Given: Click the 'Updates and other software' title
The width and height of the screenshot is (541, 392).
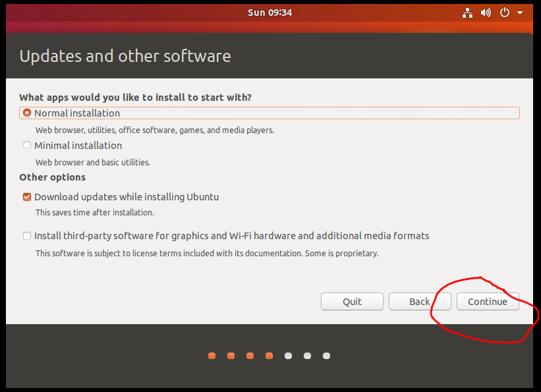Looking at the screenshot, I should click(125, 56).
